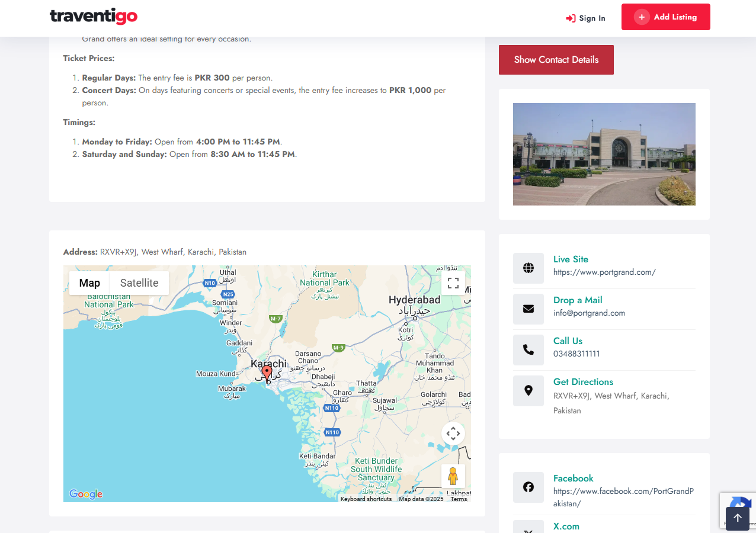The image size is (756, 533).
Task: Open the Sign In link
Action: pyautogui.click(x=585, y=18)
